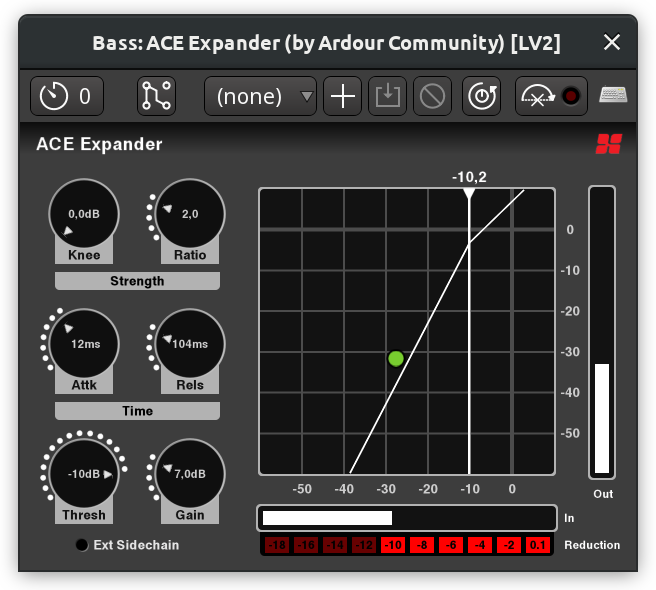
Task: Click the Out level meter bar
Action: pos(602,332)
